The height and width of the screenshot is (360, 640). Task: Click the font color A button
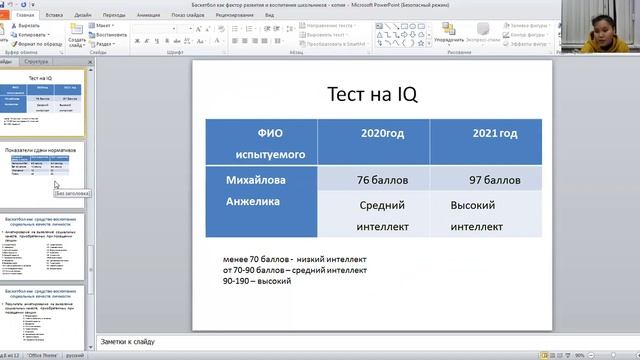click(217, 41)
